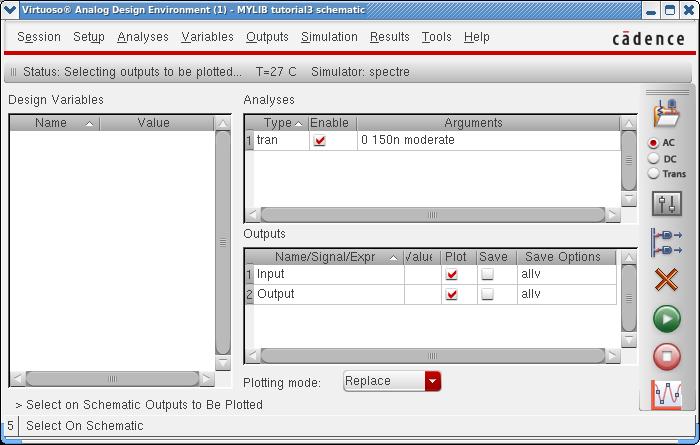Click the Analyses vertical scrollbar up arrow
This screenshot has width=700, height=445.
coord(629,123)
